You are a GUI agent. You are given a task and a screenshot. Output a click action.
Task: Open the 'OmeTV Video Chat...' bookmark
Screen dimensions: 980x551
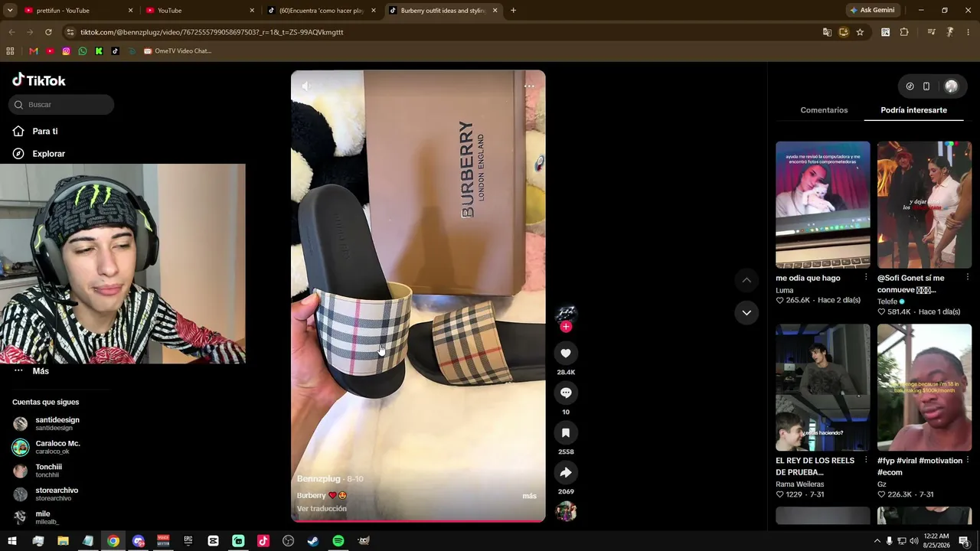click(x=178, y=51)
